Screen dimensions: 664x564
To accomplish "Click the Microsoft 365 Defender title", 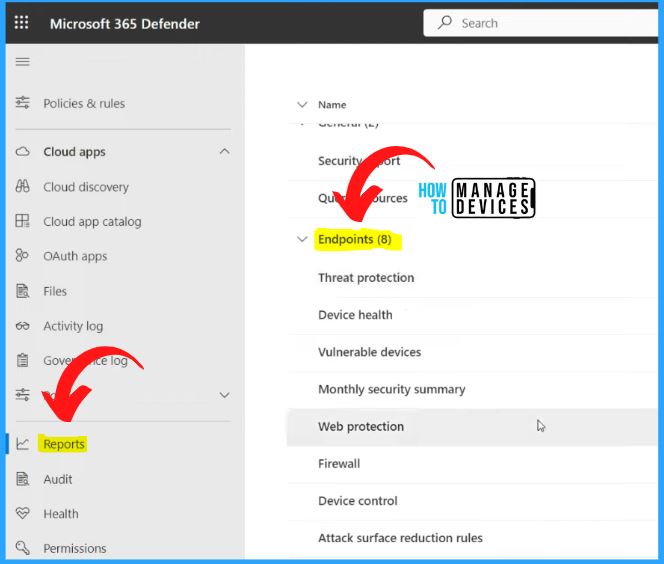I will click(x=124, y=24).
